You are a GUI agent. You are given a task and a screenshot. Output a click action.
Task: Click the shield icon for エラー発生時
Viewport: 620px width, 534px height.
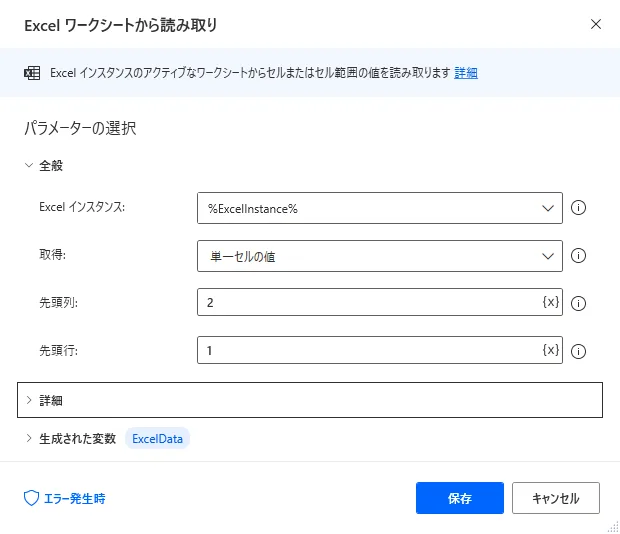coord(31,498)
